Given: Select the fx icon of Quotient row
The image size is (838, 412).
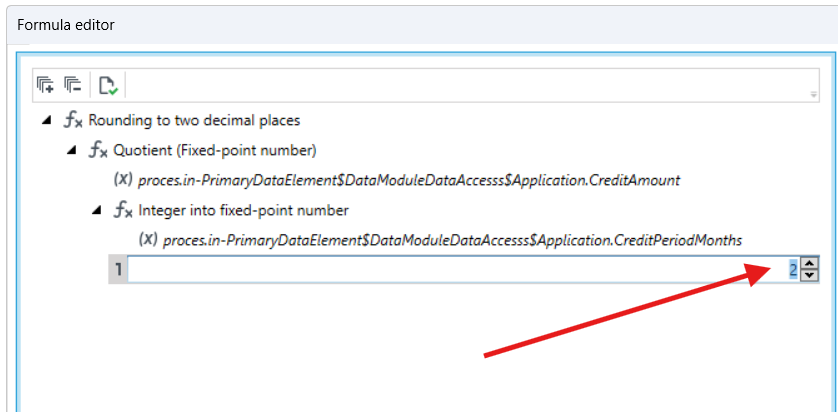Looking at the screenshot, I should pos(98,151).
